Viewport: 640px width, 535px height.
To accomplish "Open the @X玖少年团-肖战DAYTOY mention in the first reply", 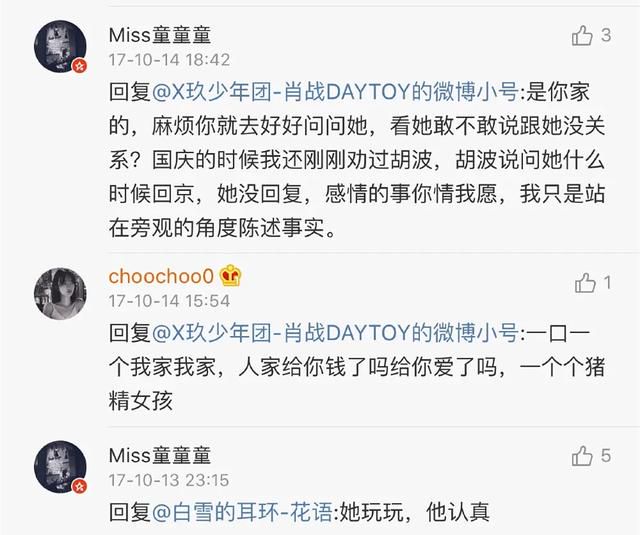I will [335, 91].
